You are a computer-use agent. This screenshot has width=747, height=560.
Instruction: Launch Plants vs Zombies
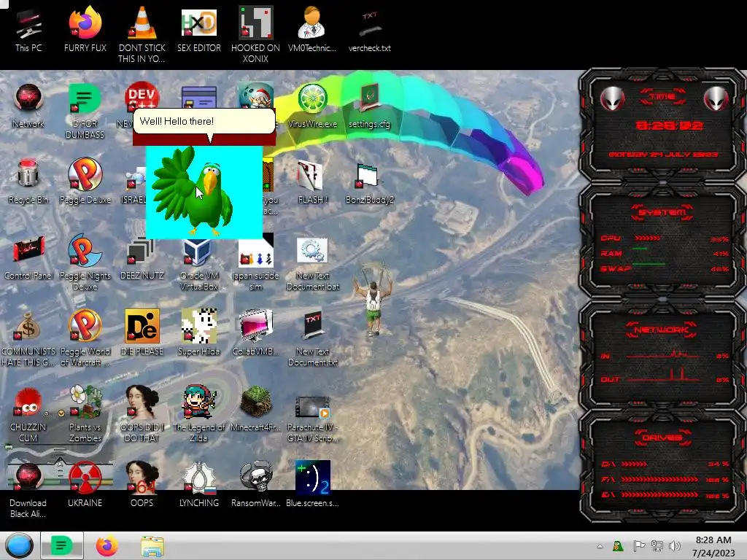pyautogui.click(x=85, y=413)
